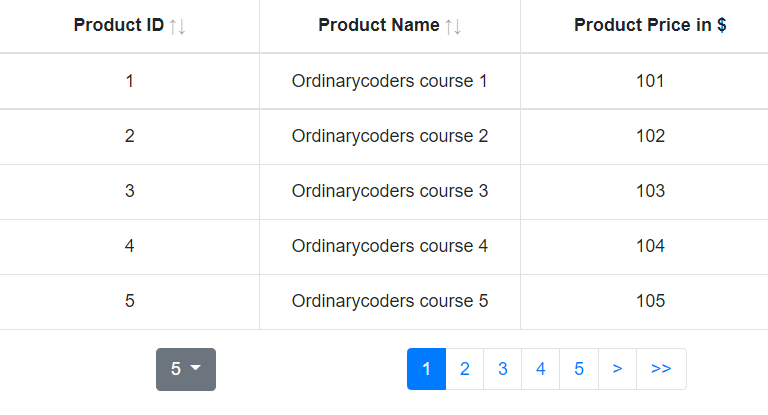Viewport: 768px width, 415px height.
Task: Open the rows-per-page dropdown showing 5
Action: [x=186, y=369]
